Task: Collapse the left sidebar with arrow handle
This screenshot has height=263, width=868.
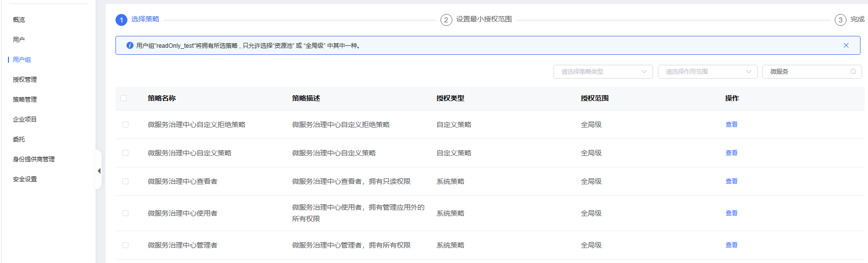Action: tap(99, 171)
